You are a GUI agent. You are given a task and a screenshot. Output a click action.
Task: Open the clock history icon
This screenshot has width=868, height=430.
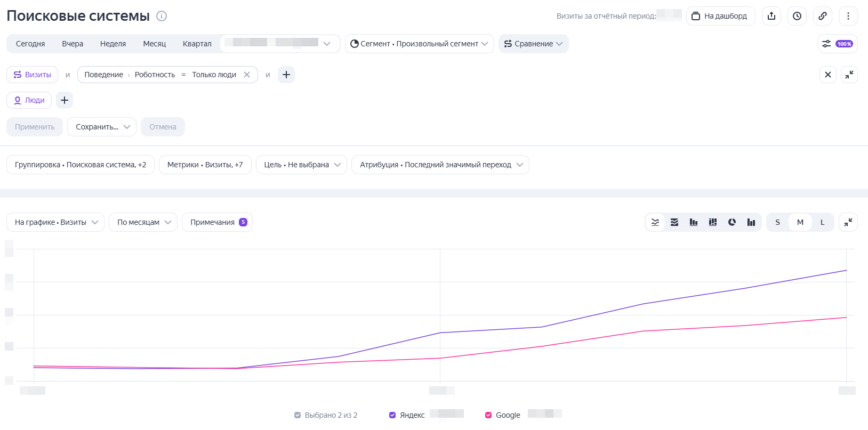(797, 16)
